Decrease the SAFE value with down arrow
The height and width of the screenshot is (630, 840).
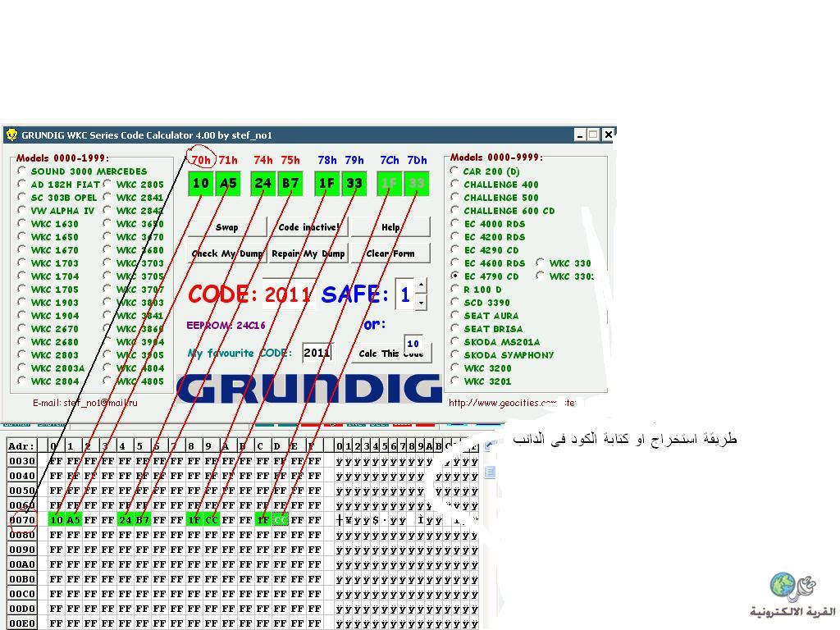click(x=422, y=302)
